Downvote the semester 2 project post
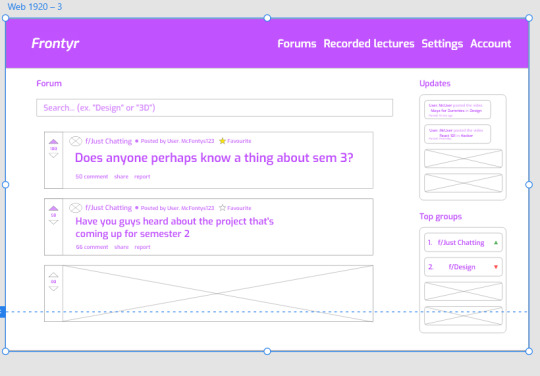540x376 pixels. click(53, 222)
